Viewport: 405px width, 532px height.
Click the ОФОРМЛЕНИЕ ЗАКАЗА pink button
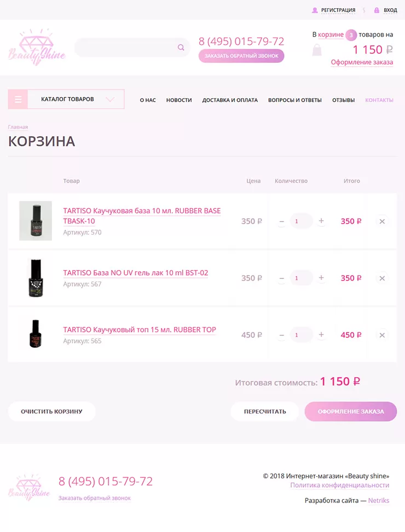pos(350,411)
